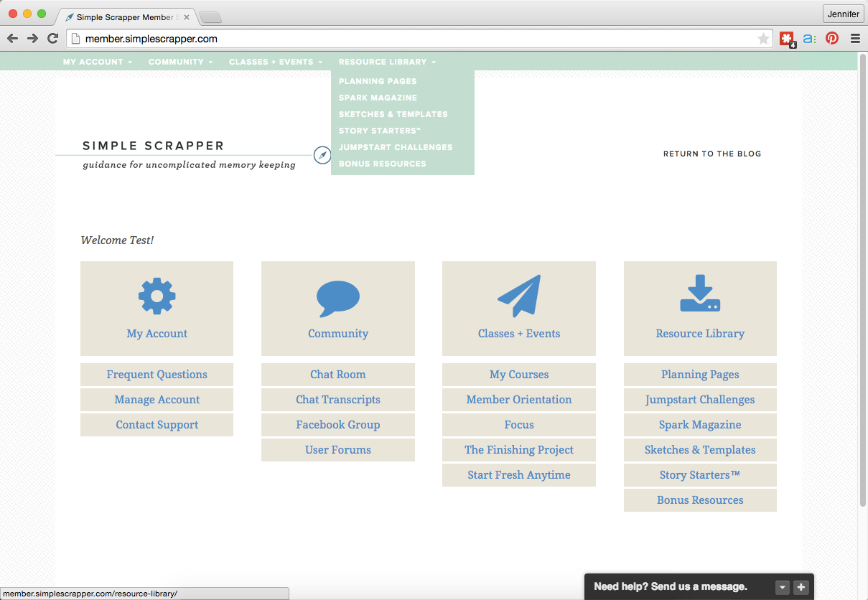Viewport: 868px width, 600px height.
Task: Expand the Community nav dropdown
Action: point(180,62)
